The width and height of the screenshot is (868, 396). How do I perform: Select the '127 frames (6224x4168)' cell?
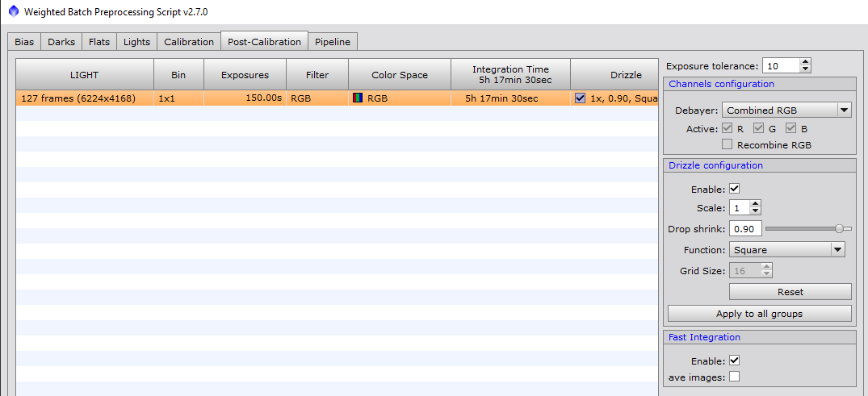(85, 98)
